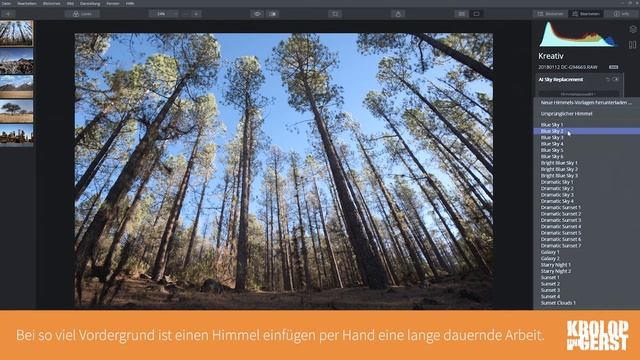Open the layers icon beside histogram
The width and height of the screenshot is (640, 360).
click(633, 29)
